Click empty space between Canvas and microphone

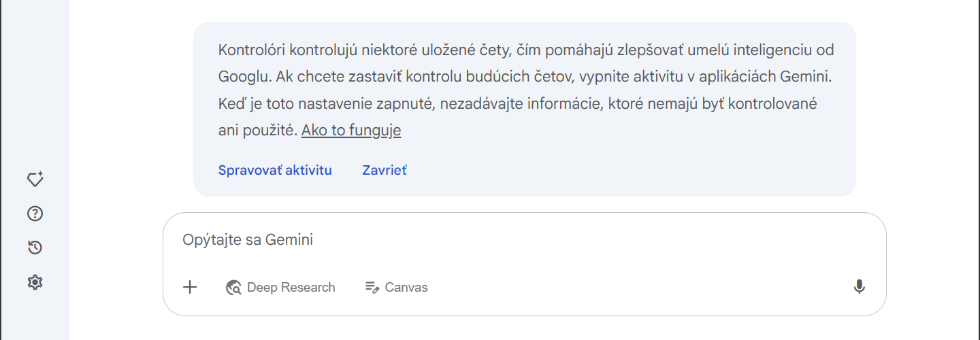point(640,287)
